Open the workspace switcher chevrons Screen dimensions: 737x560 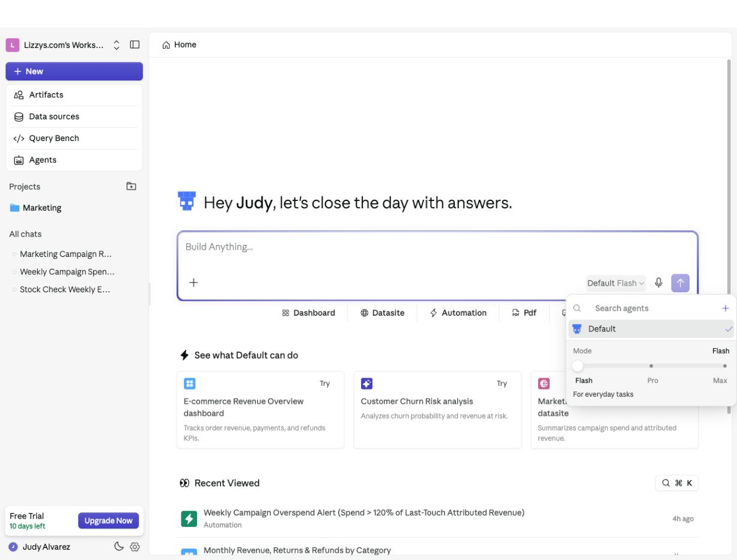point(117,45)
